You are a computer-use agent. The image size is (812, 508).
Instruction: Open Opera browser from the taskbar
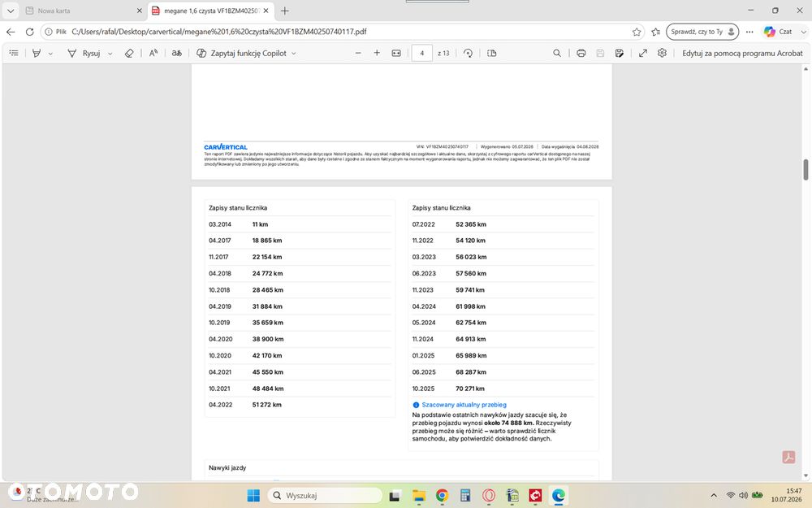pyautogui.click(x=488, y=496)
